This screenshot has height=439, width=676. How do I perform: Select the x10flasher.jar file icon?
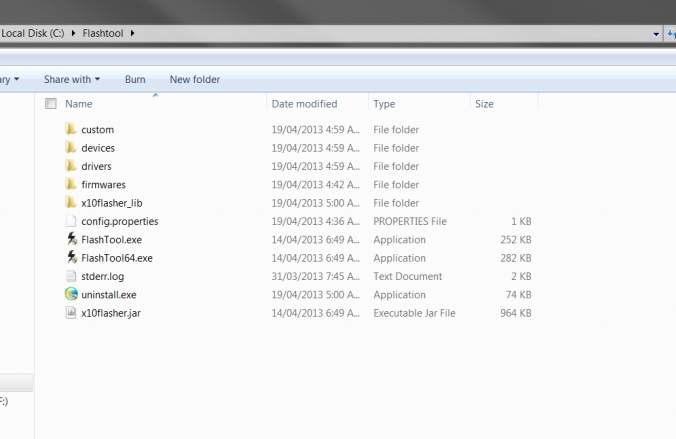[x=71, y=313]
